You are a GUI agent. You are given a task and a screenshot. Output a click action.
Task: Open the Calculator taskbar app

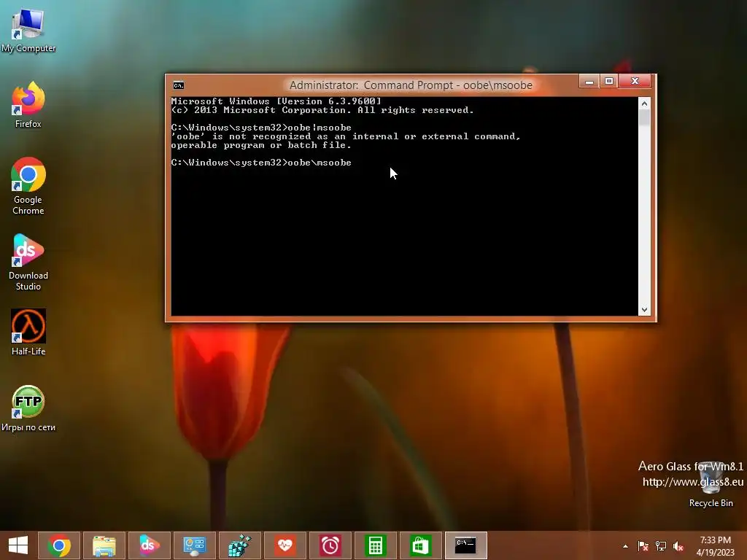click(x=376, y=545)
